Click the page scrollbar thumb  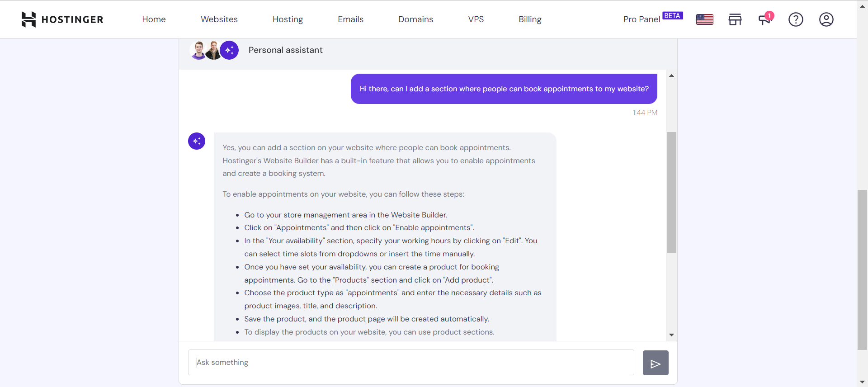(x=862, y=270)
